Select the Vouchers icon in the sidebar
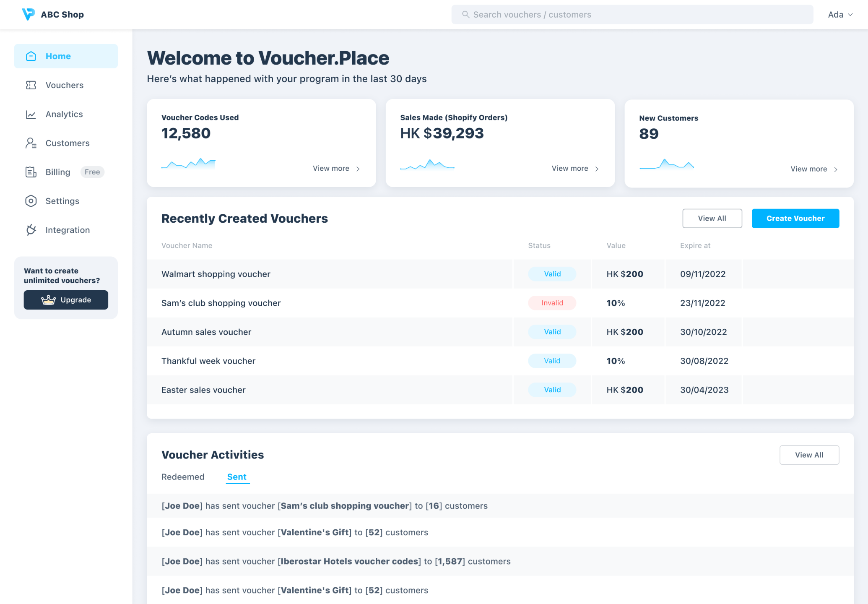Image resolution: width=868 pixels, height=604 pixels. [x=31, y=85]
